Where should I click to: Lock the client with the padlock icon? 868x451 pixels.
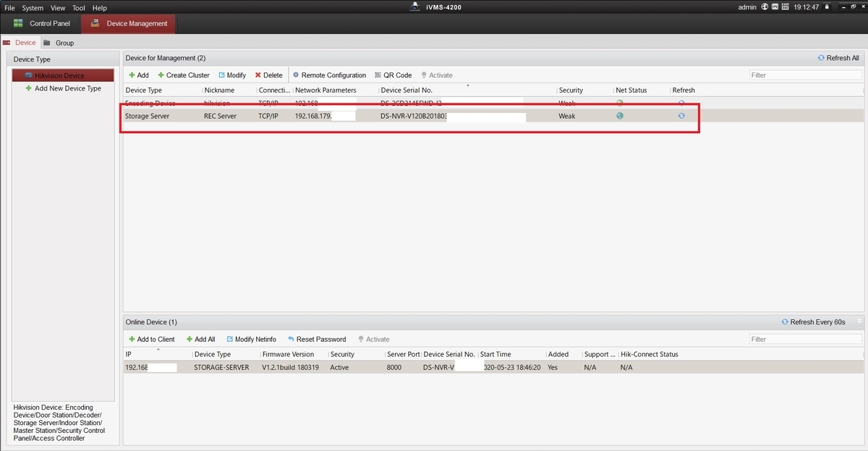(x=827, y=7)
